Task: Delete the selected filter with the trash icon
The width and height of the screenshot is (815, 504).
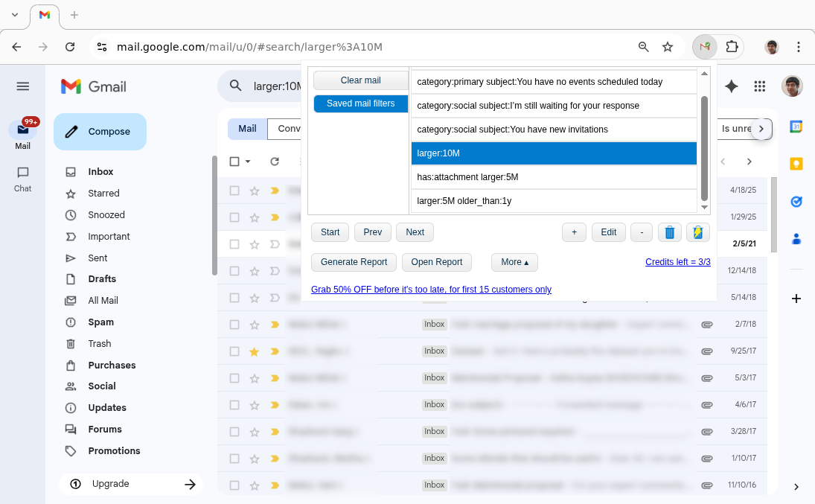Action: 669,232
